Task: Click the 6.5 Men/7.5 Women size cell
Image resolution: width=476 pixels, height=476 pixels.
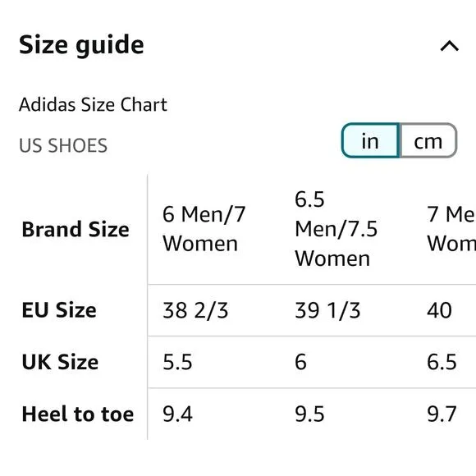Action: (336, 229)
